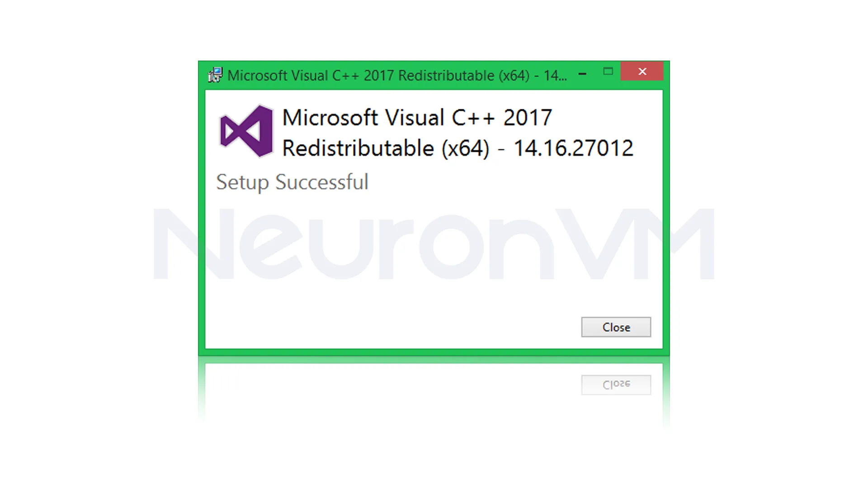Click the mirrored Close button reflection
The image size is (868, 488).
pyautogui.click(x=616, y=385)
